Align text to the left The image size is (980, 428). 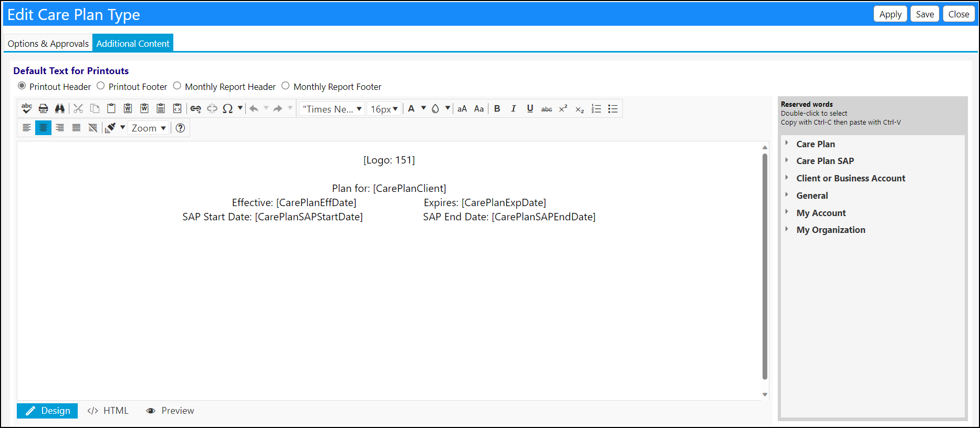(27, 128)
